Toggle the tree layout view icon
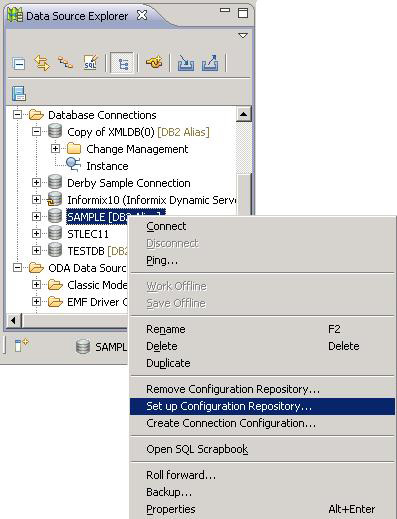Screen dimensions: 397x519 pos(122,63)
